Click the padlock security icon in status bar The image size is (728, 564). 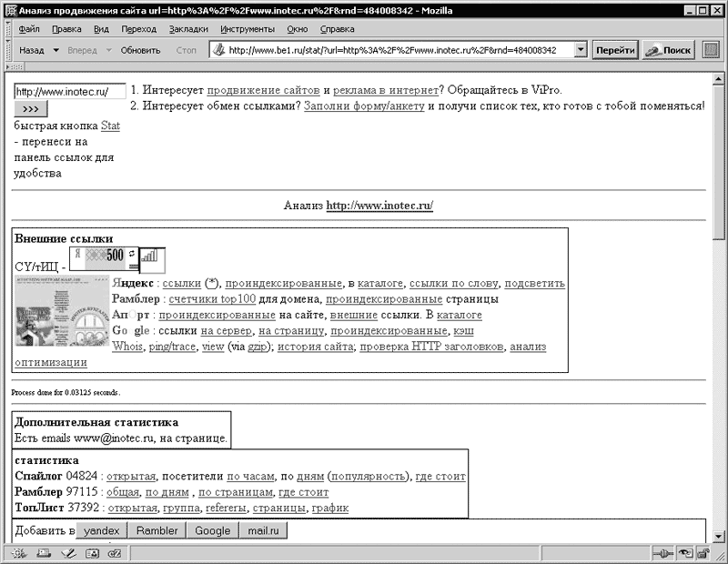coord(703,553)
